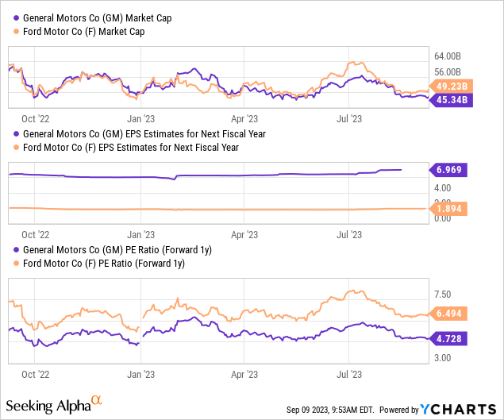Click the 45.34B GM market cap value tag
The height and width of the screenshot is (420, 504).
[x=451, y=99]
